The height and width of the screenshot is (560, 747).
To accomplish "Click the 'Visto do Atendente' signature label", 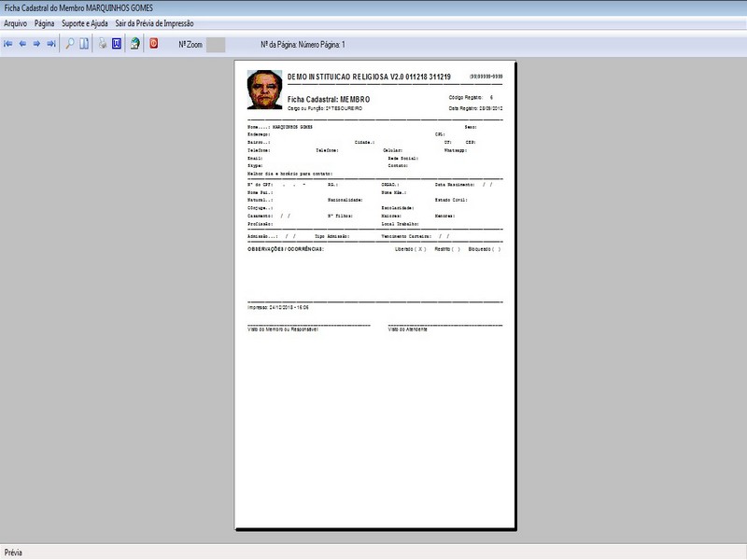I will (x=408, y=329).
